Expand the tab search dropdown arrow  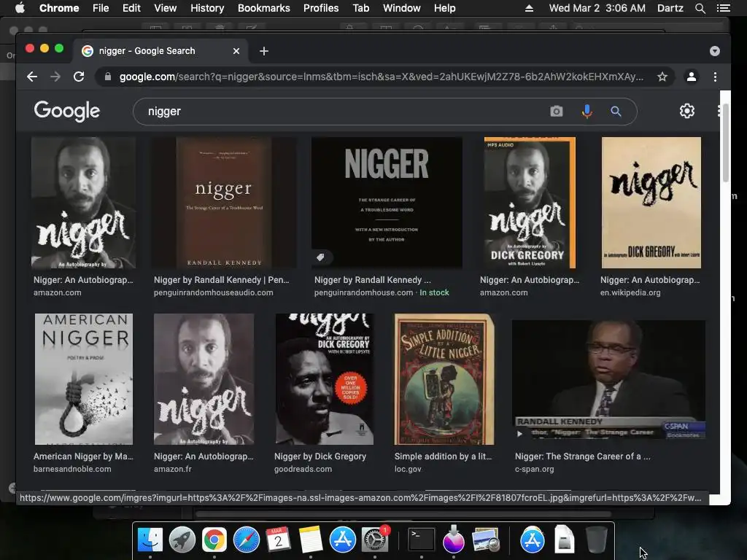[715, 51]
